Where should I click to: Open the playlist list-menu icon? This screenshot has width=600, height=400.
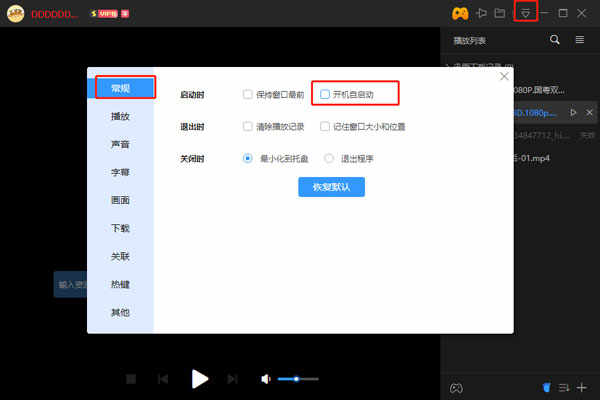580,39
